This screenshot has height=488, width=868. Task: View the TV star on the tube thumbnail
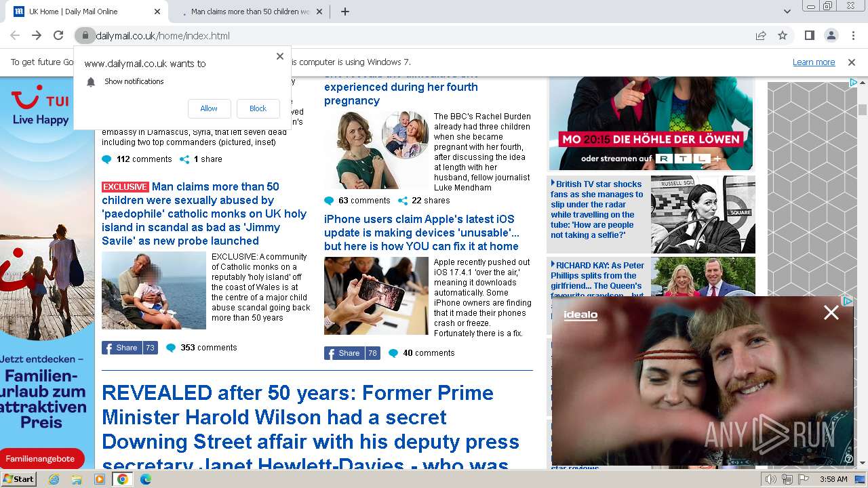pyautogui.click(x=703, y=214)
